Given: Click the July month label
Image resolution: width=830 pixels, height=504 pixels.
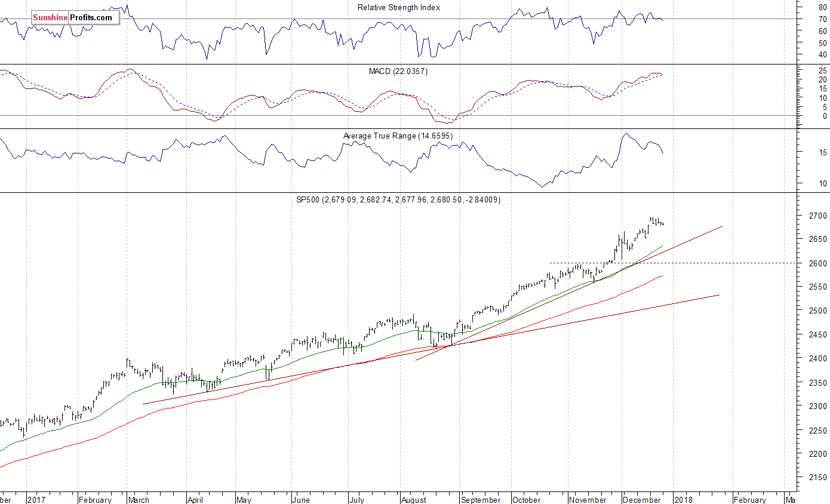Looking at the screenshot, I should [357, 500].
